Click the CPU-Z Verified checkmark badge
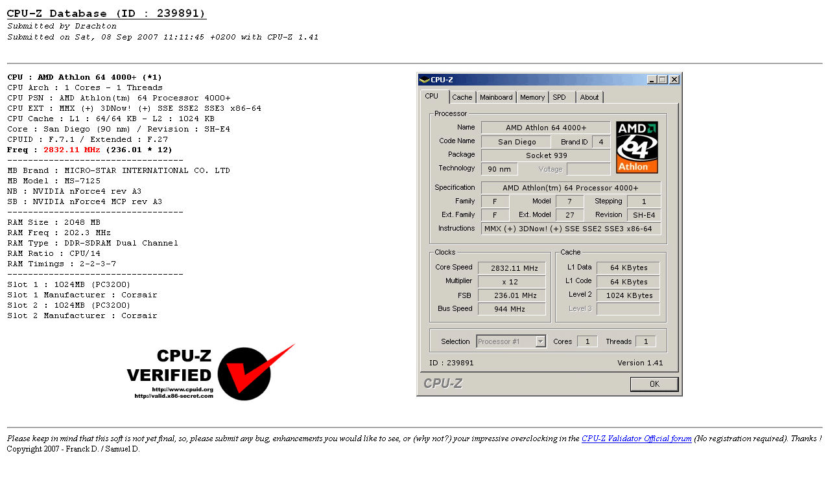830x504 pixels. click(211, 372)
